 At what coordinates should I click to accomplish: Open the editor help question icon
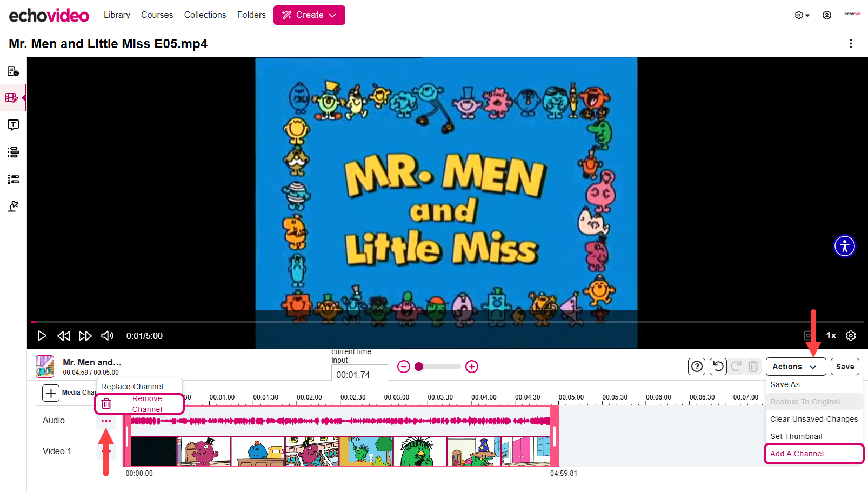697,367
